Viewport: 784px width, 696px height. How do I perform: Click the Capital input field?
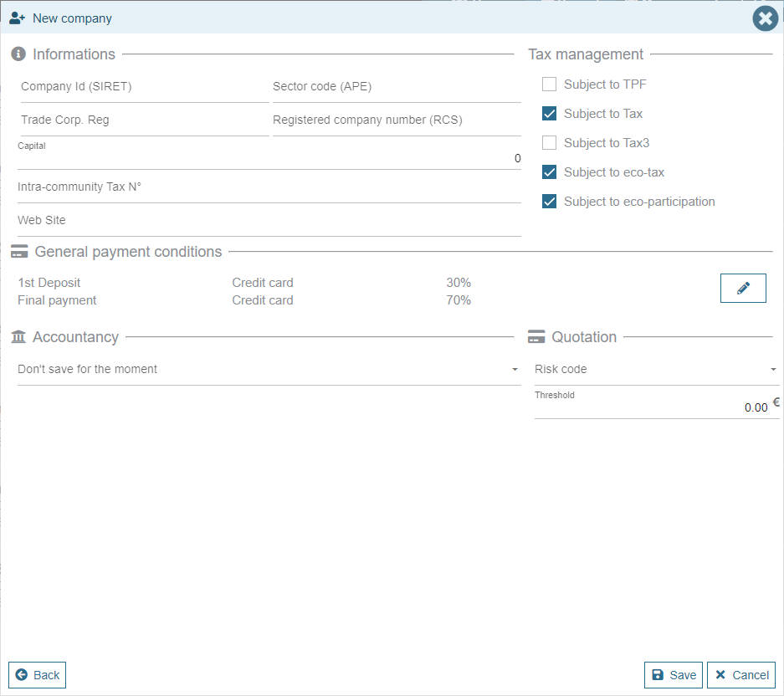click(x=268, y=159)
